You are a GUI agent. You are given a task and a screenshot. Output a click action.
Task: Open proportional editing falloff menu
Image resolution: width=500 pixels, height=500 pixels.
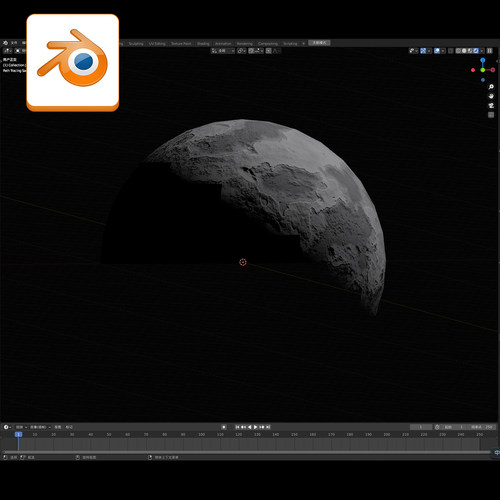pyautogui.click(x=277, y=51)
